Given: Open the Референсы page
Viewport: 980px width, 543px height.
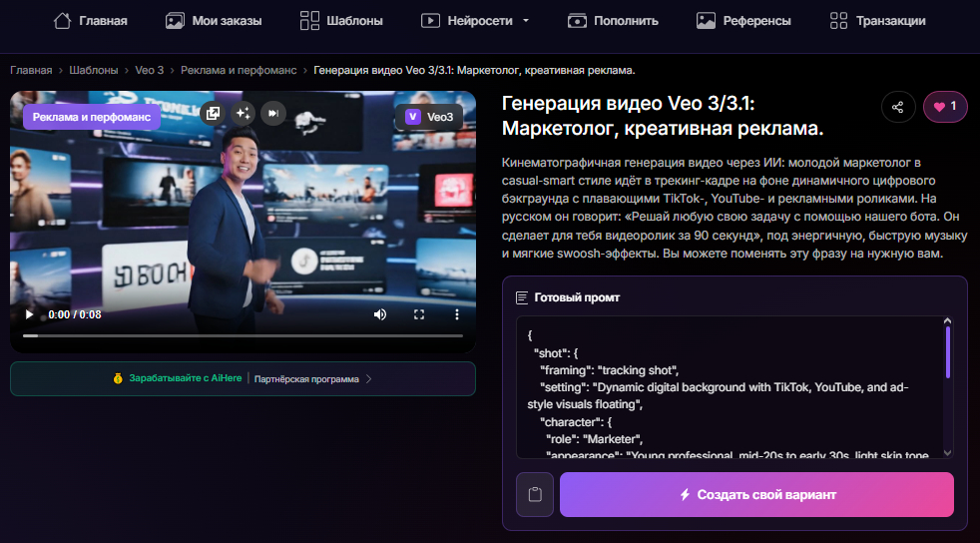Looking at the screenshot, I should [743, 21].
